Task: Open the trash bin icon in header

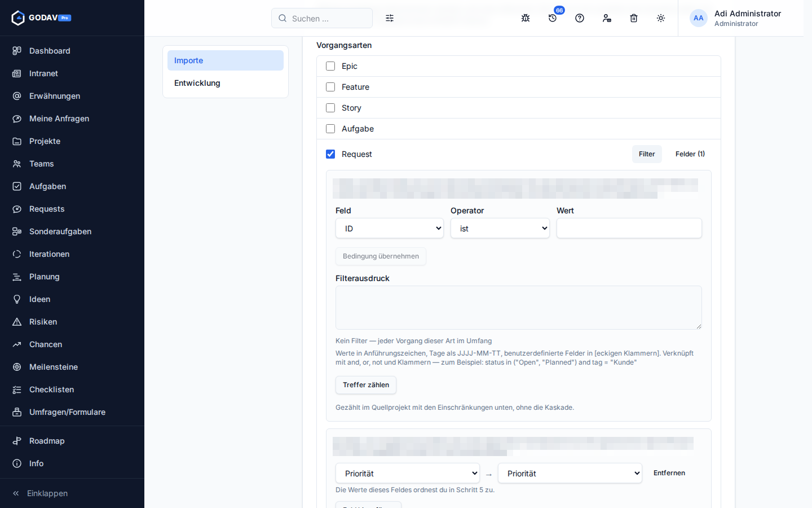Action: pyautogui.click(x=634, y=18)
